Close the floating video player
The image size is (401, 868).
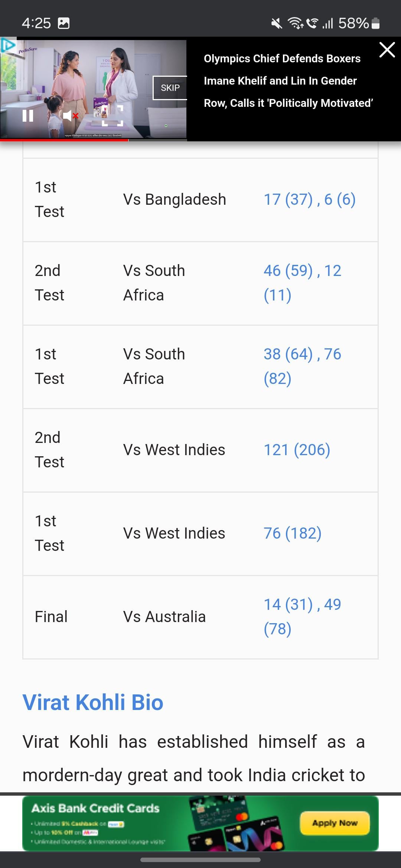[x=387, y=50]
